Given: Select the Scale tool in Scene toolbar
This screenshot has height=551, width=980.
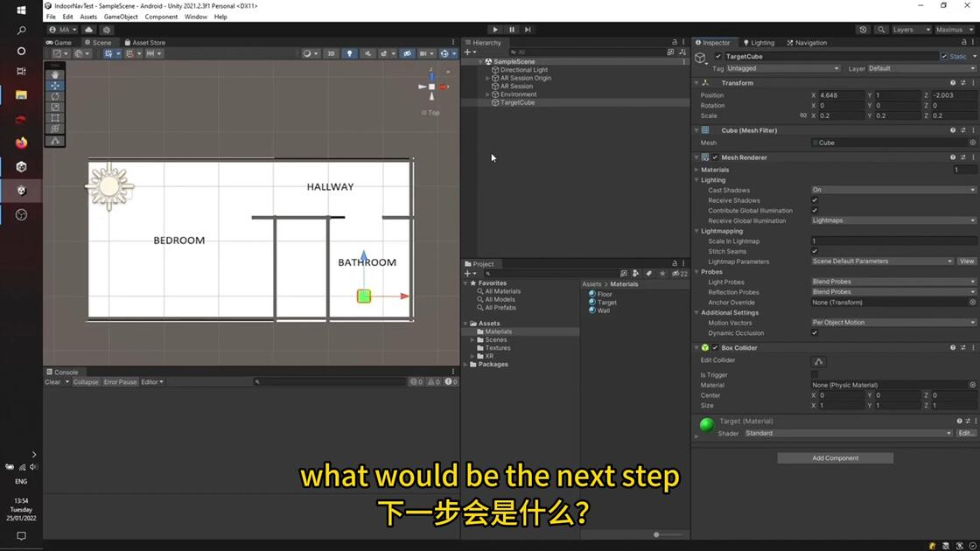Looking at the screenshot, I should tap(55, 108).
